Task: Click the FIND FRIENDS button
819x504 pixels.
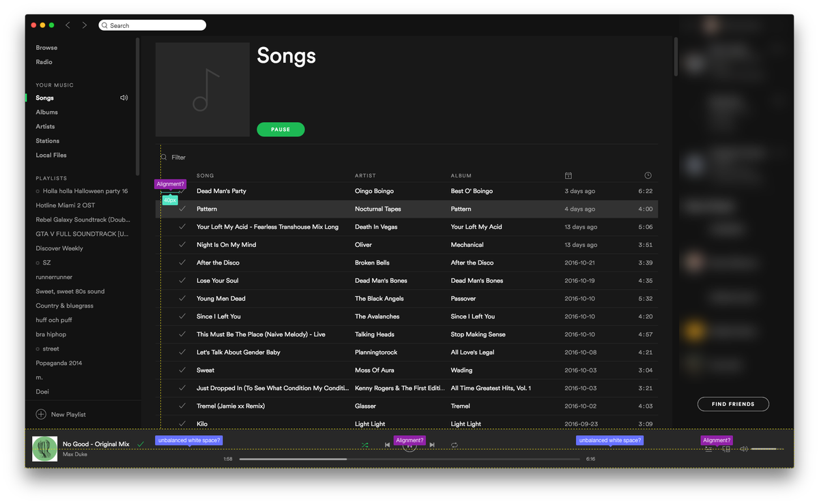Action: tap(733, 404)
